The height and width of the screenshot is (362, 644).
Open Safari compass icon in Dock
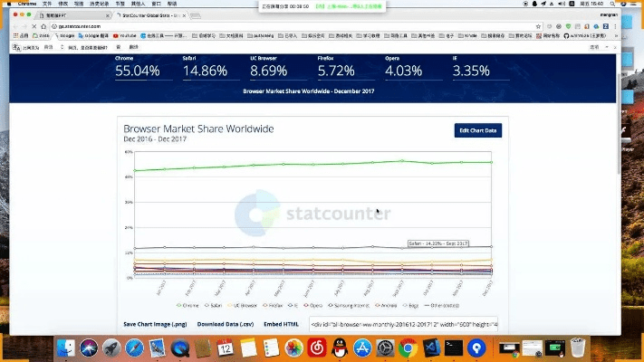click(x=133, y=348)
